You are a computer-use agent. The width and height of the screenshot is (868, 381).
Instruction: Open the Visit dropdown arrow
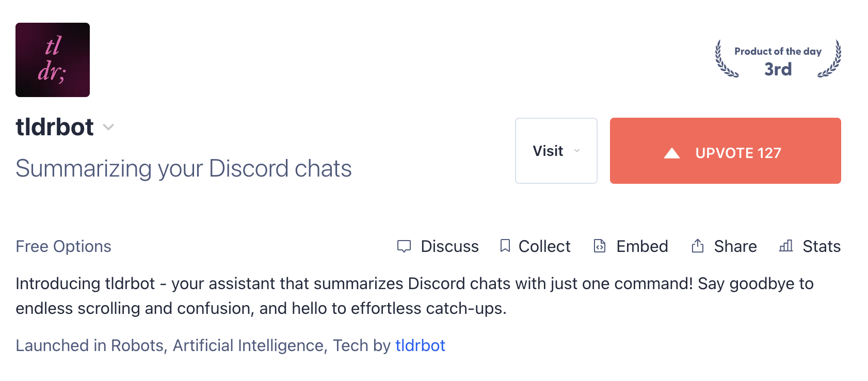click(577, 151)
